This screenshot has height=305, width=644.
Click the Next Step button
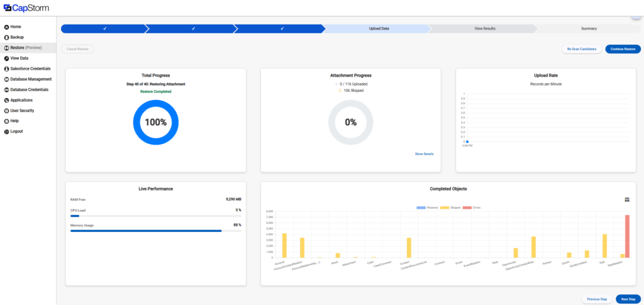[628, 299]
